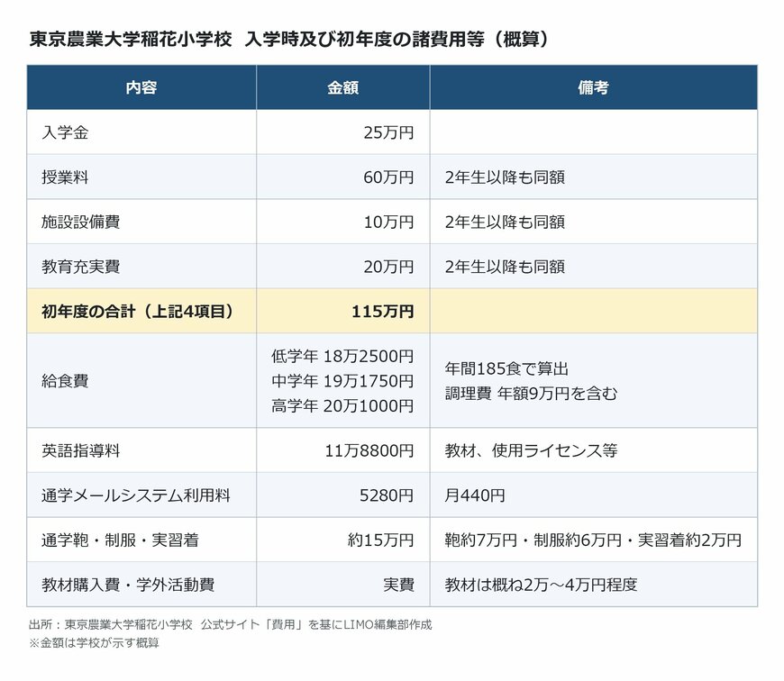The image size is (784, 681).
Task: Click 教材は概ね2万～4万円程度 note
Action: coord(541,585)
